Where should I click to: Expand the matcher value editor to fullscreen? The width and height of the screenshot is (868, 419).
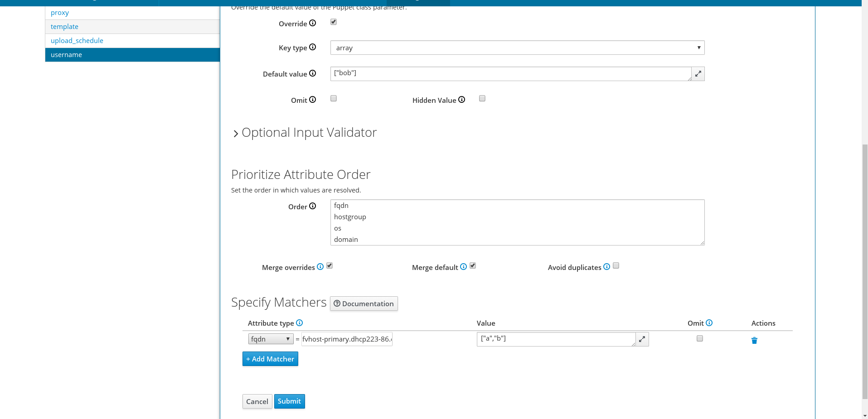coord(642,339)
